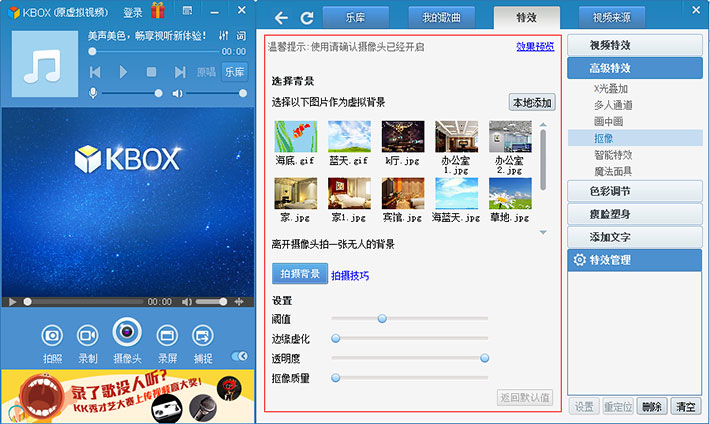Take a photo with 拍照
710x424 pixels.
point(52,343)
